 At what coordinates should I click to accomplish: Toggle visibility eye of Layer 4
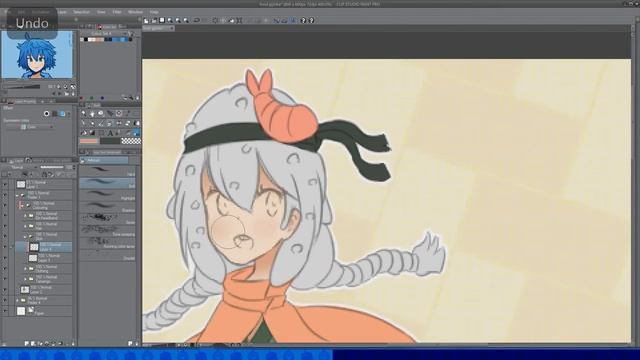(5, 247)
